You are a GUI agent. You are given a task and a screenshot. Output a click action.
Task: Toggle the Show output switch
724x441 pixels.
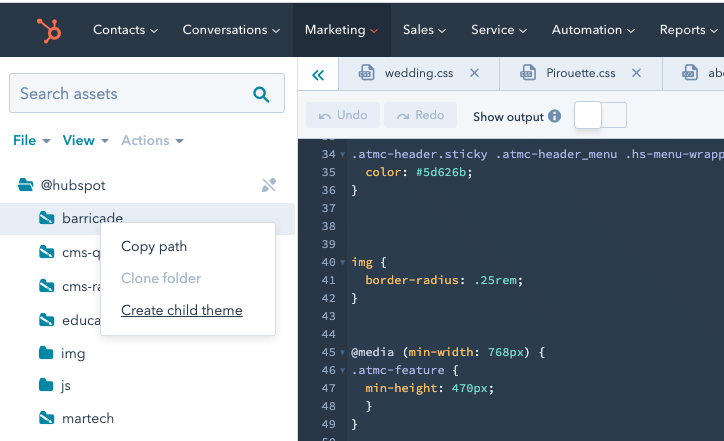pos(600,115)
